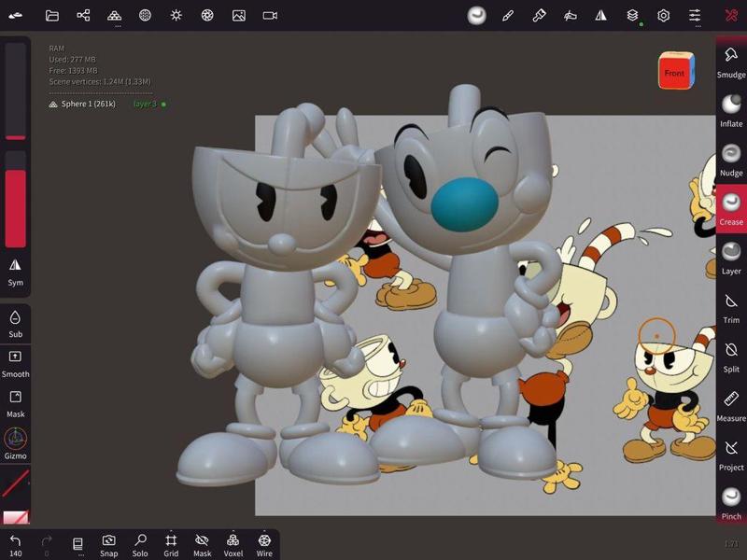The height and width of the screenshot is (560, 747).
Task: Click the undo button showing 140
Action: click(x=17, y=542)
